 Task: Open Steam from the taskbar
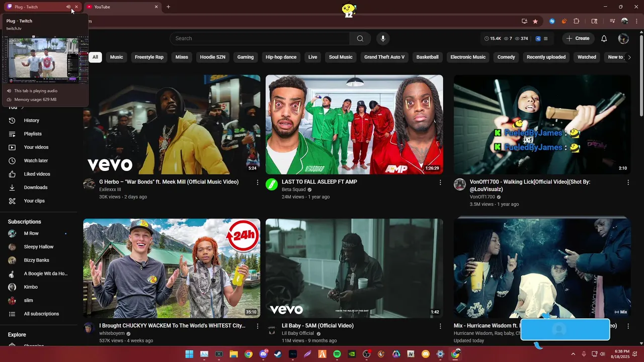pos(278,354)
